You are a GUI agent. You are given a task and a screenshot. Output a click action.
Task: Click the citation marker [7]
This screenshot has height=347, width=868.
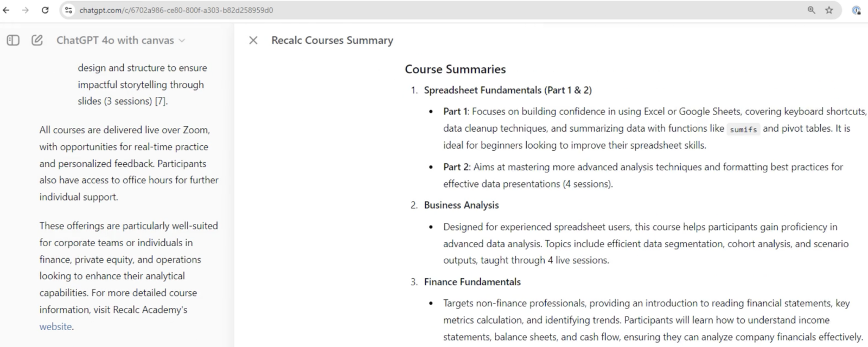coord(161,101)
